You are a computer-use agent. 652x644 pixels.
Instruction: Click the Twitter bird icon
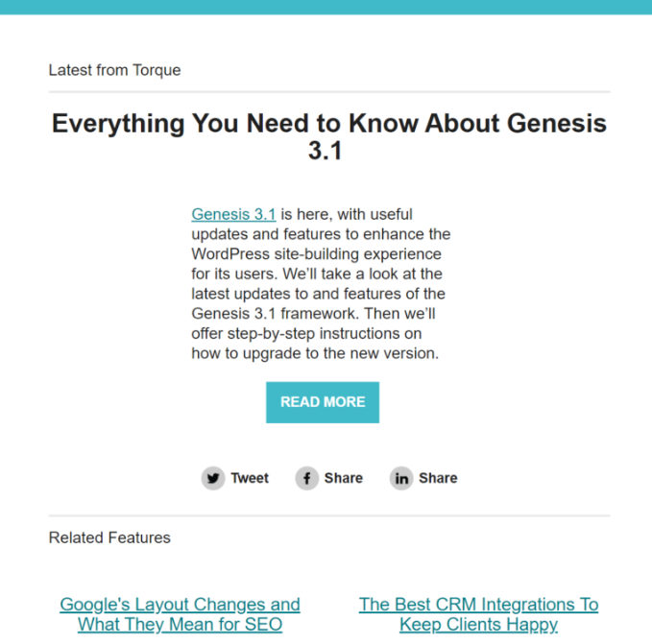pyautogui.click(x=213, y=478)
